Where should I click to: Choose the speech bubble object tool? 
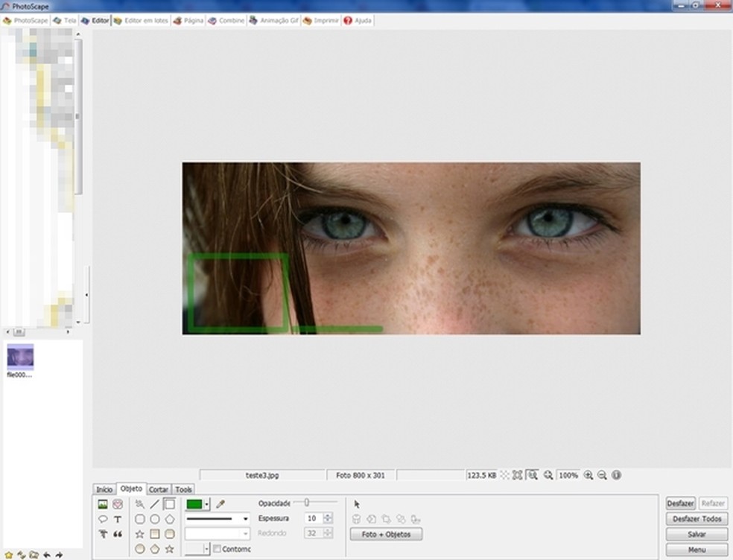click(x=103, y=519)
